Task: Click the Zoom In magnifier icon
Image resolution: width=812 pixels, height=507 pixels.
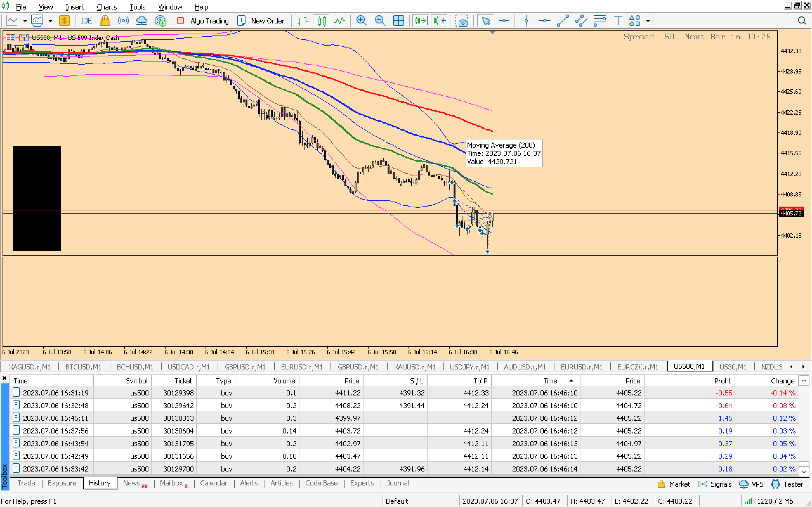Action: pos(361,21)
